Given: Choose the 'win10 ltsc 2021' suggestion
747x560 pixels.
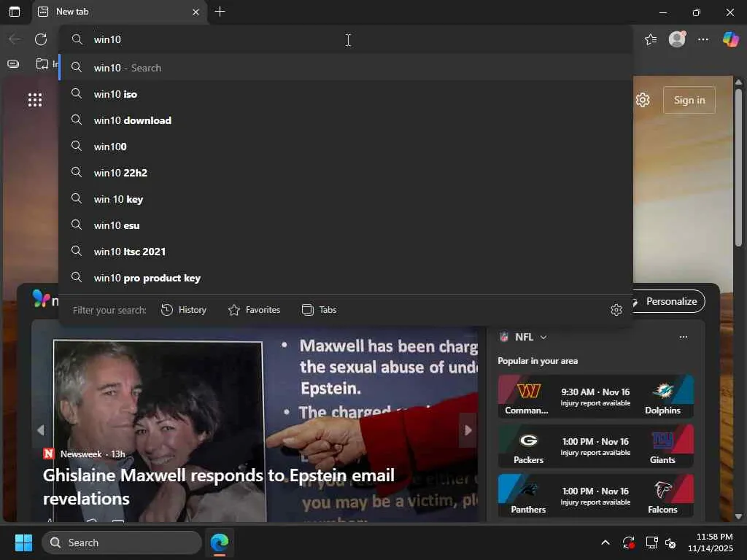Looking at the screenshot, I should [346, 252].
